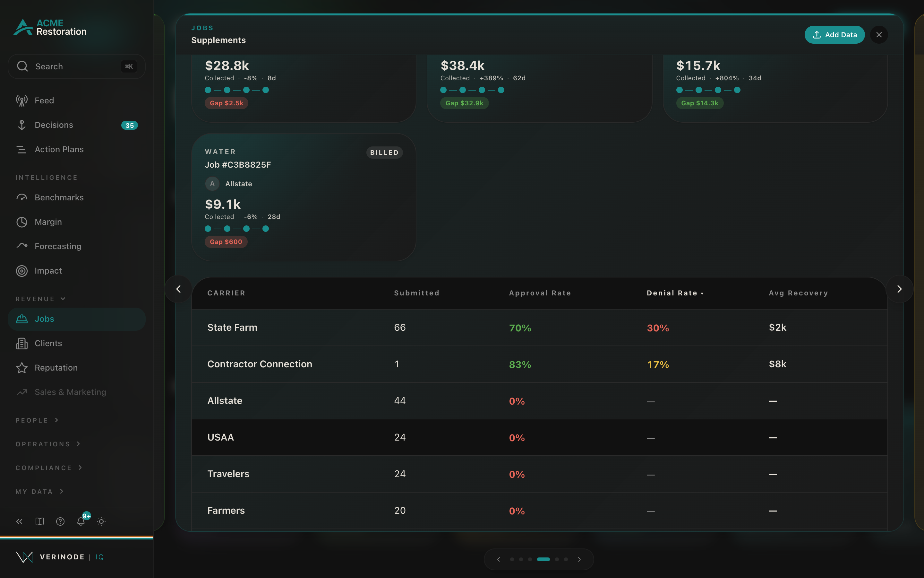924x578 pixels.
Task: Select the first pager dot
Action: pos(512,559)
